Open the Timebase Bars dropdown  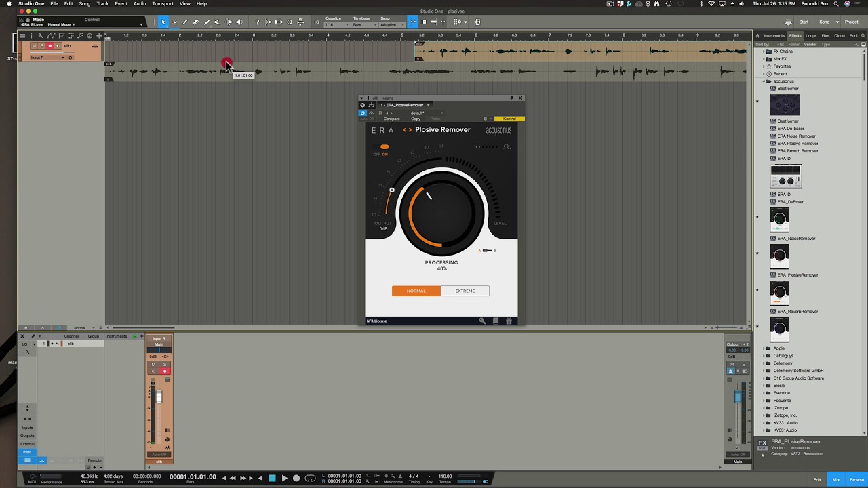click(x=364, y=24)
